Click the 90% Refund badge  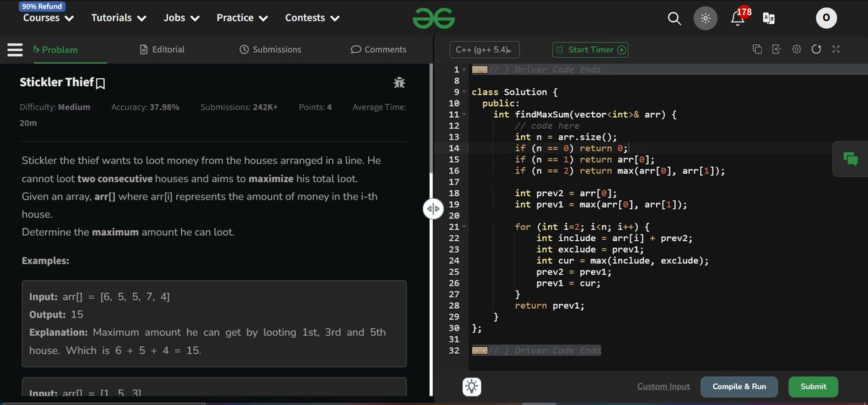pyautogui.click(x=43, y=5)
